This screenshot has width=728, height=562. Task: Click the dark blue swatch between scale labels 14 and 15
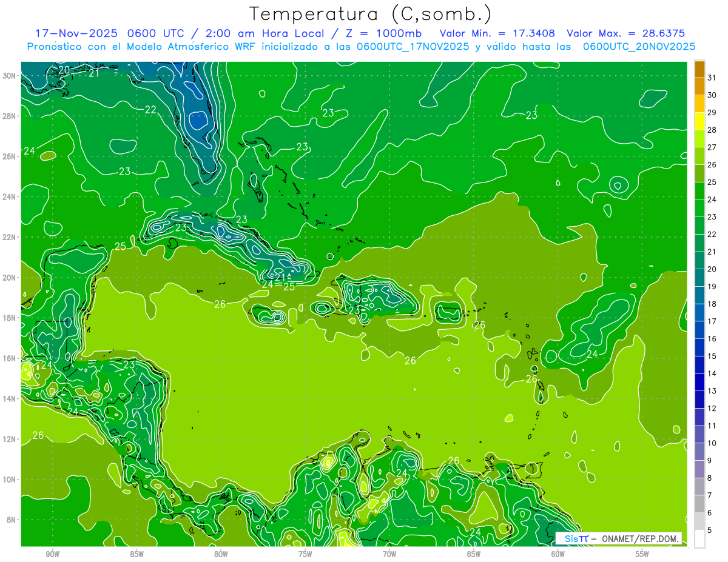699,365
